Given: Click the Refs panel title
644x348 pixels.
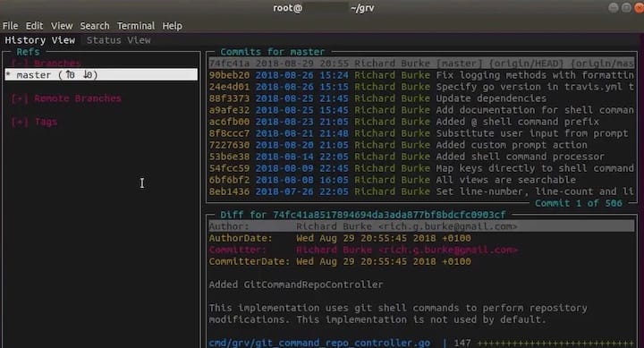Looking at the screenshot, I should (x=28, y=52).
